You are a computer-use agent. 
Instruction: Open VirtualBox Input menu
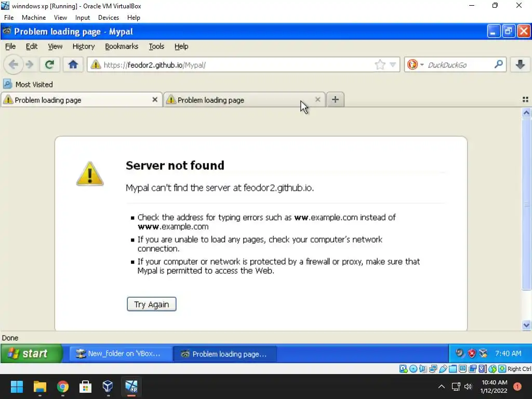pyautogui.click(x=83, y=18)
